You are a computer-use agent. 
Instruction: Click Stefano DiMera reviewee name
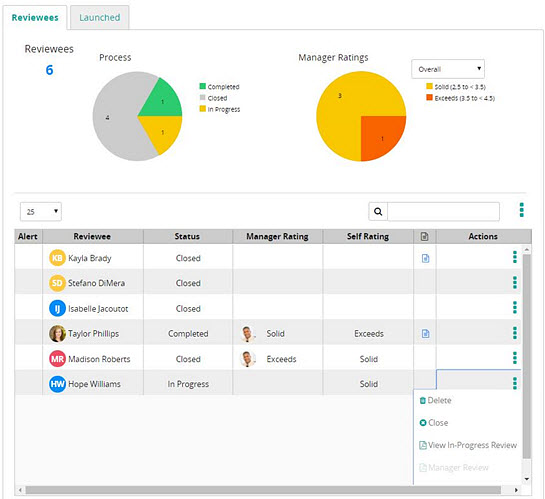(x=96, y=283)
